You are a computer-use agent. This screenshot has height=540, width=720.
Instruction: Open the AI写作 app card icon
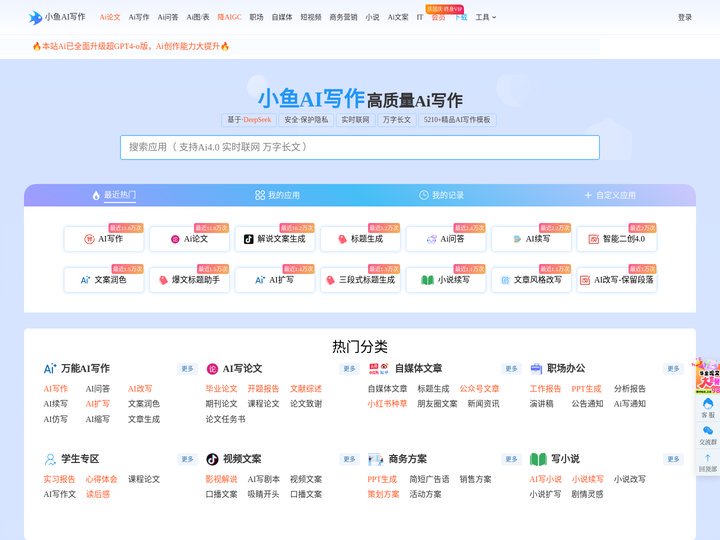(89, 239)
